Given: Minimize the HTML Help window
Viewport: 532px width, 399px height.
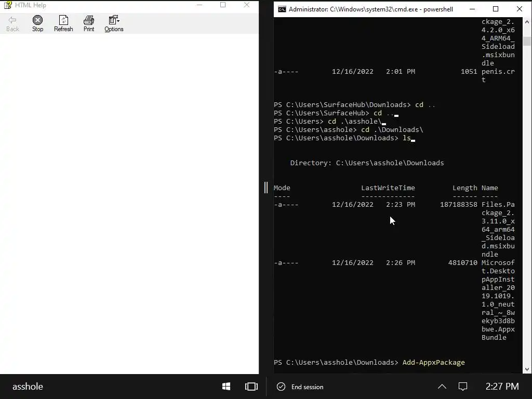Looking at the screenshot, I should [199, 5].
